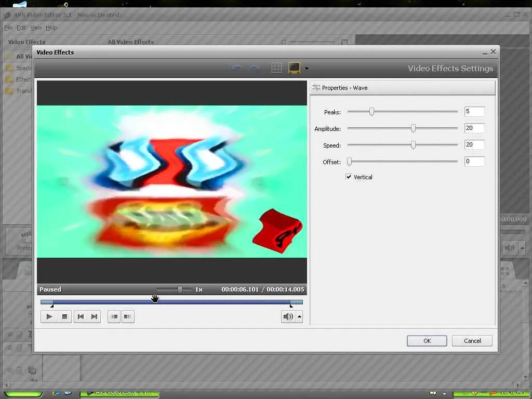Click the redo arrow in Video Effects toolbar
This screenshot has height=399, width=532.
255,68
